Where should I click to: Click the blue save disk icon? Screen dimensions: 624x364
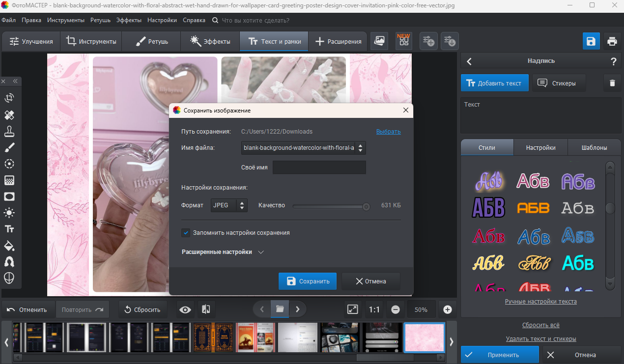coord(591,41)
